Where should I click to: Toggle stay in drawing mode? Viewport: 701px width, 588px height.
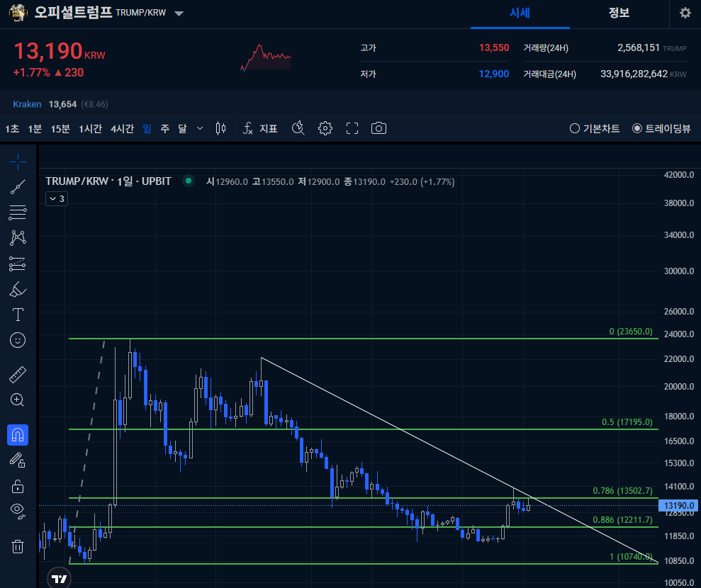18,460
